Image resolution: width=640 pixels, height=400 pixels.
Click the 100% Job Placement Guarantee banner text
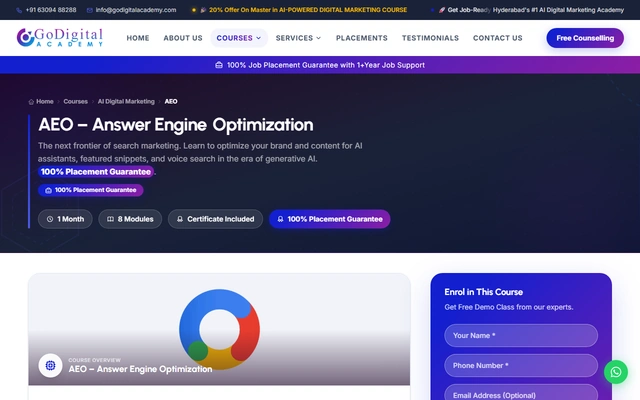click(326, 65)
